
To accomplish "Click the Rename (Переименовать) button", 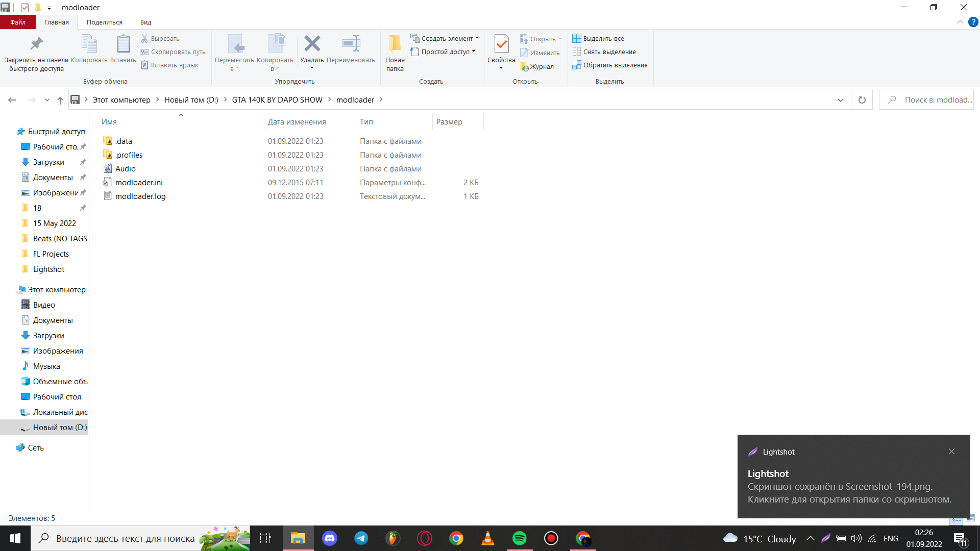I will 351,49.
